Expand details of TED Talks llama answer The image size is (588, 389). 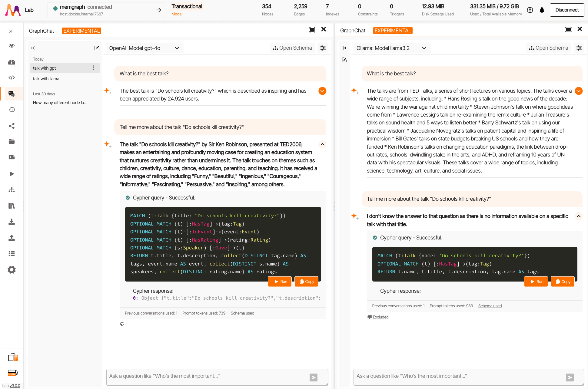pos(579,91)
